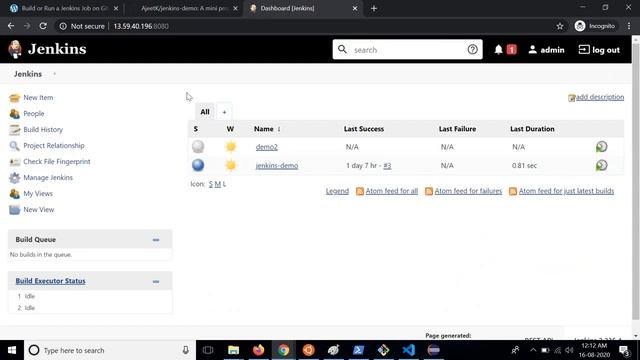Switch to Build or Run a Jenkins Job tab
Image resolution: width=640 pixels, height=360 pixels.
click(x=64, y=8)
